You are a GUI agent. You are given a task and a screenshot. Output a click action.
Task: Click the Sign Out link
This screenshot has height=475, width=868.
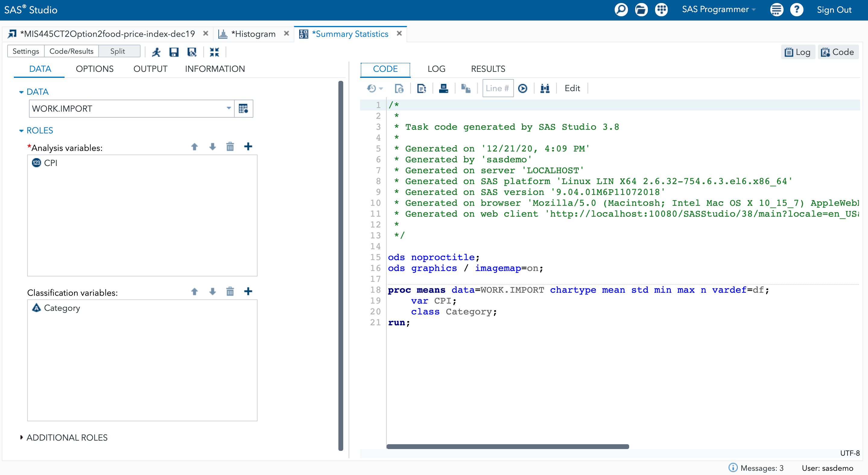click(834, 10)
